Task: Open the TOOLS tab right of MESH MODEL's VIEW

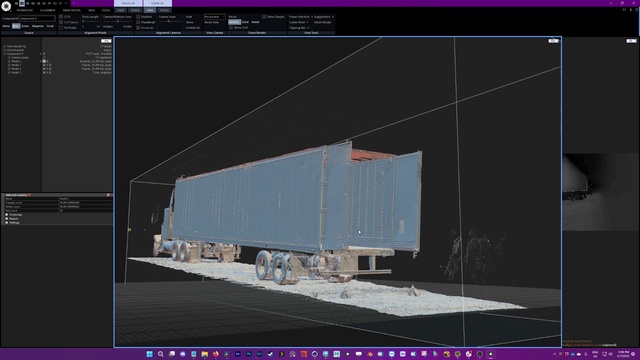Action: [106, 10]
